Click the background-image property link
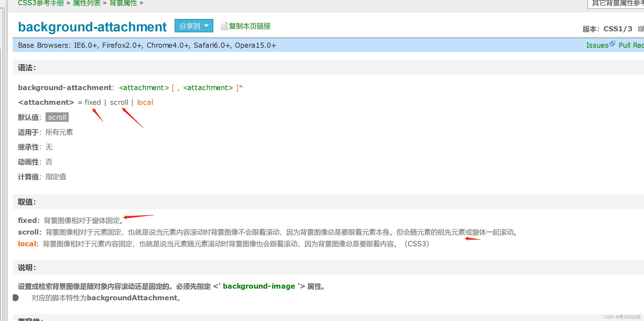This screenshot has width=644, height=321. (259, 286)
